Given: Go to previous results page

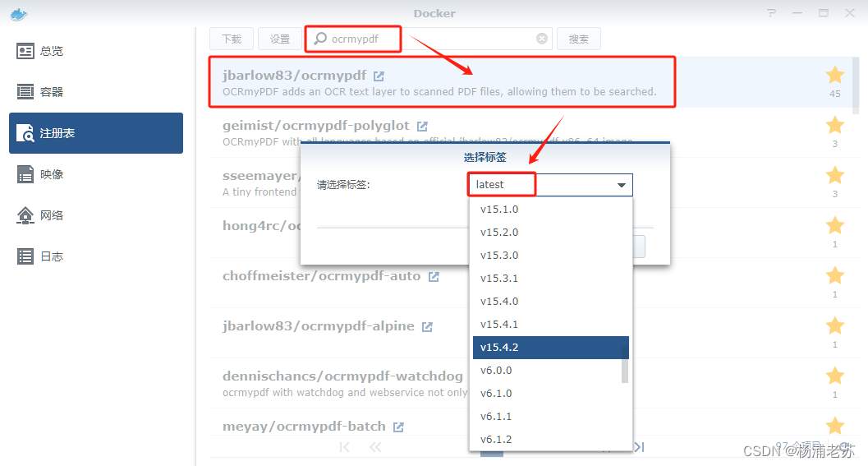Looking at the screenshot, I should pos(375,447).
